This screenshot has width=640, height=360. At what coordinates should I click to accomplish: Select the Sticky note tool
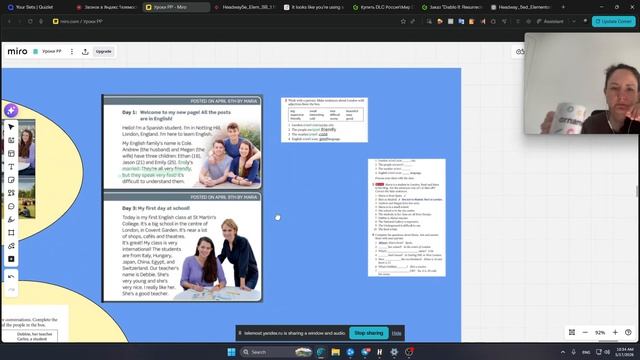coord(11,180)
